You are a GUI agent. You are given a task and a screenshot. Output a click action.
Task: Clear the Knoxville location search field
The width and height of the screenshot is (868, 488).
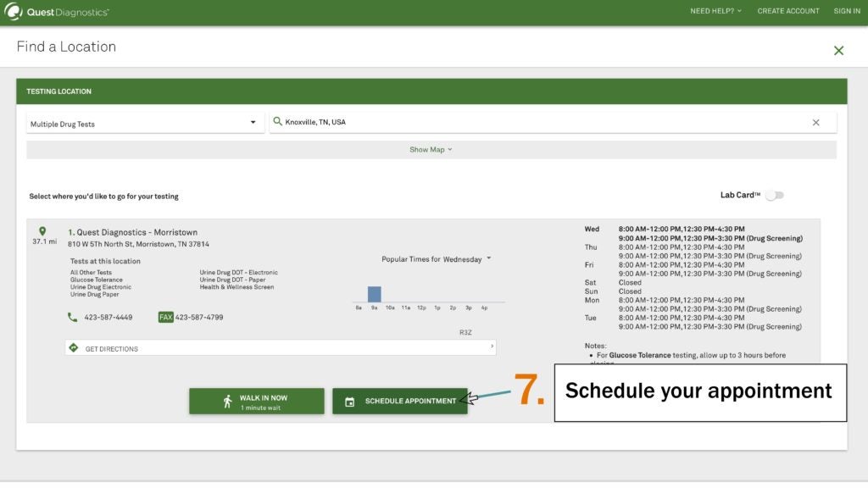(816, 122)
